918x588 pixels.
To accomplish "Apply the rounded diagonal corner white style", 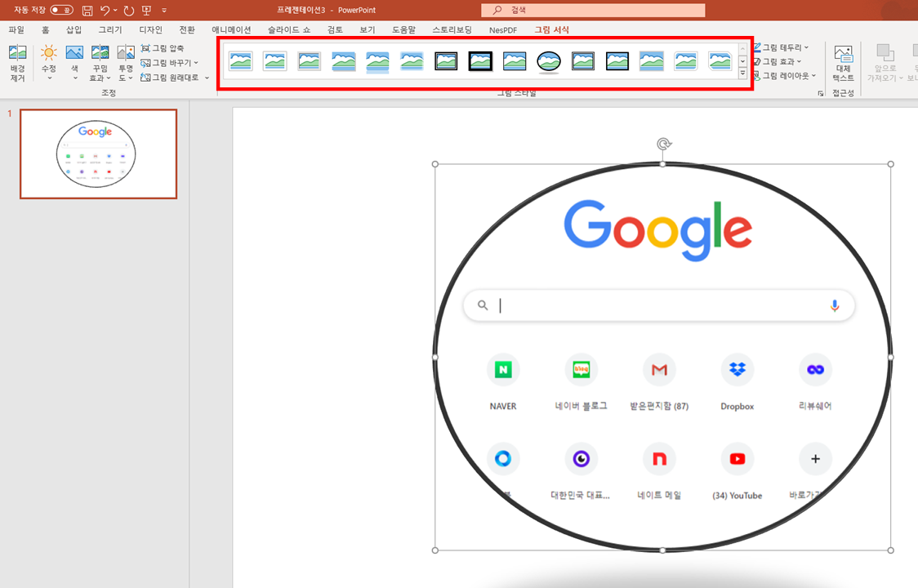I will (685, 61).
